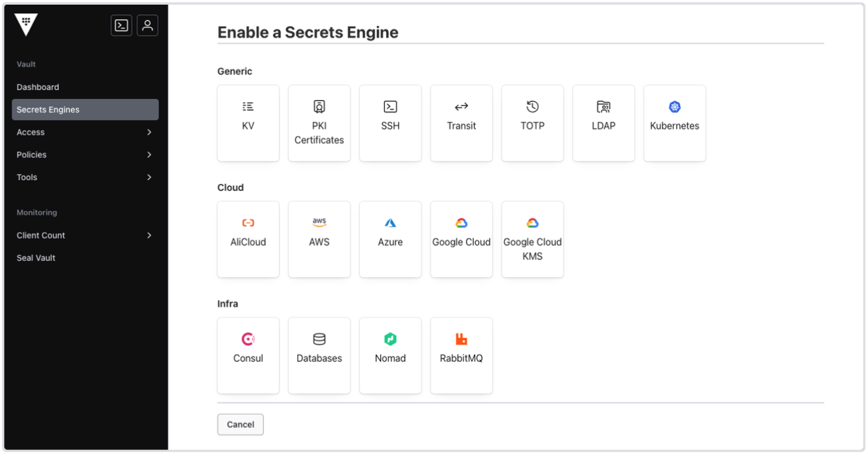Open Secrets Engines in sidebar

click(85, 109)
